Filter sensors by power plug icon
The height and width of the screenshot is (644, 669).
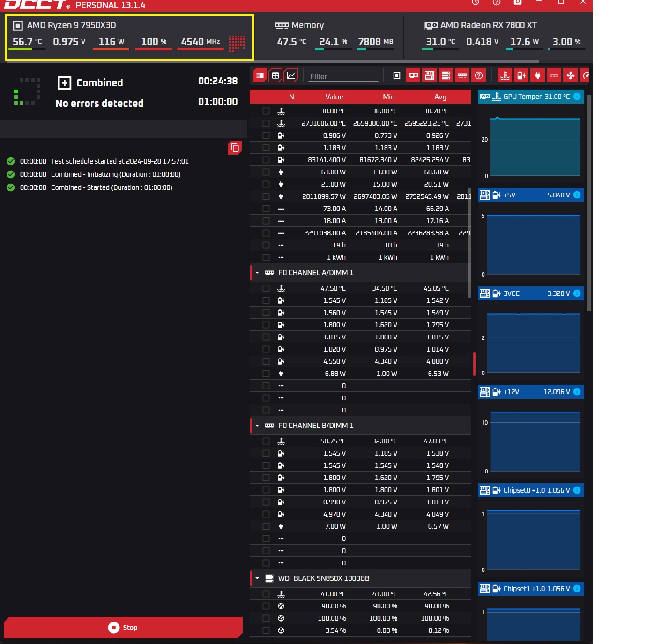(x=538, y=75)
